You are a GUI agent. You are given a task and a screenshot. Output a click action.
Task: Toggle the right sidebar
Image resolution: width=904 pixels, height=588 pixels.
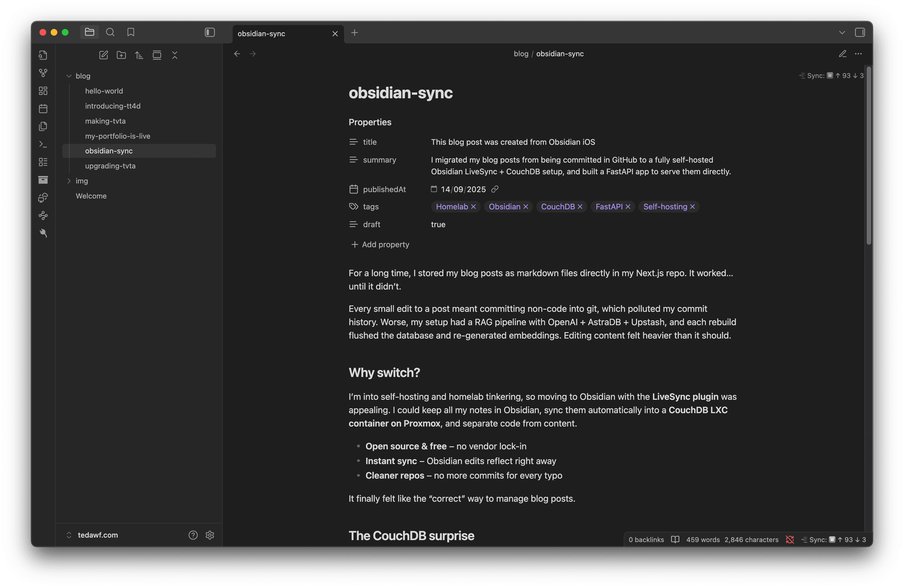pyautogui.click(x=859, y=32)
